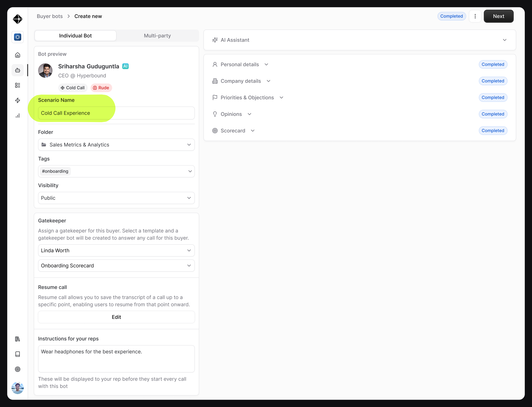
Task: Click the Scorecard target icon
Action: 215,131
